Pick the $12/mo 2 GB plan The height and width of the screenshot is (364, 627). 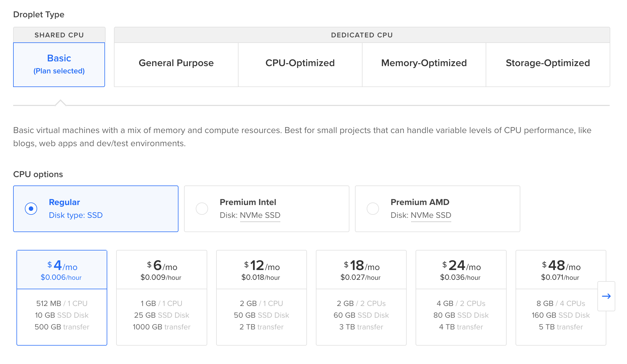pos(261,297)
